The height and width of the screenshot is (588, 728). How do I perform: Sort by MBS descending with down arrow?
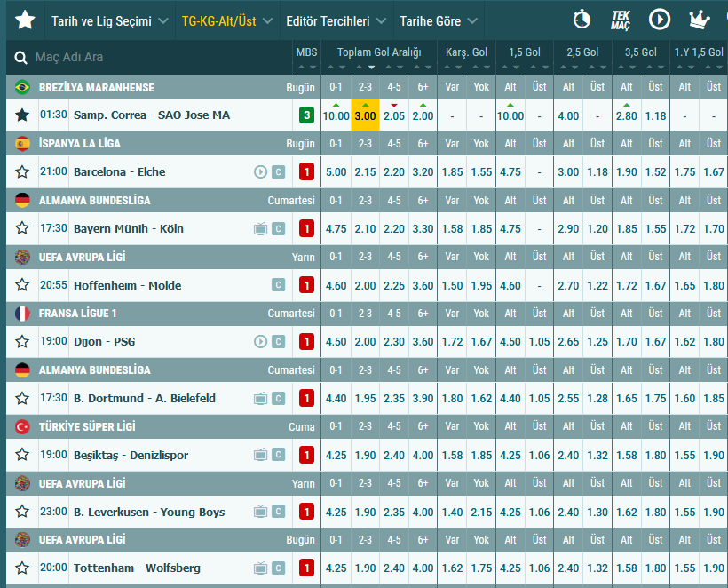point(313,68)
